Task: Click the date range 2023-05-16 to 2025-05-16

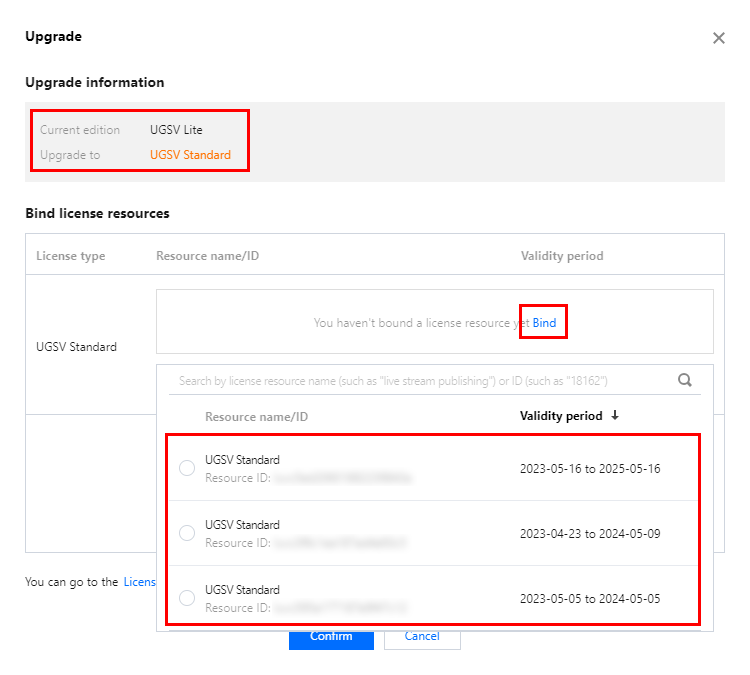Action: tap(590, 468)
